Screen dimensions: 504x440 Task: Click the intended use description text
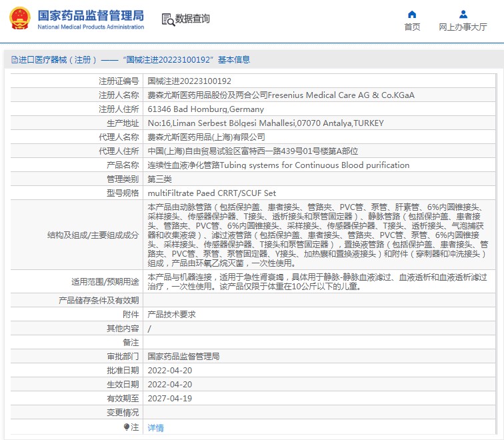coord(317,281)
